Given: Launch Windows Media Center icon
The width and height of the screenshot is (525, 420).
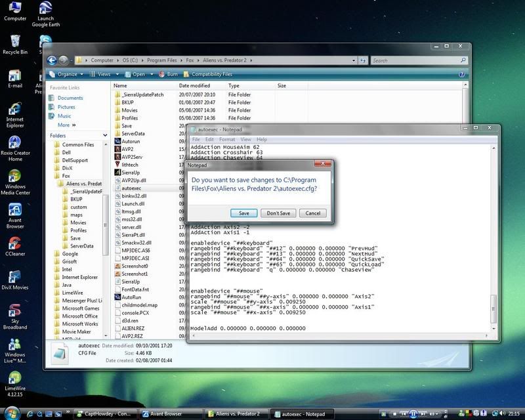Looking at the screenshot, I should pyautogui.click(x=15, y=182).
